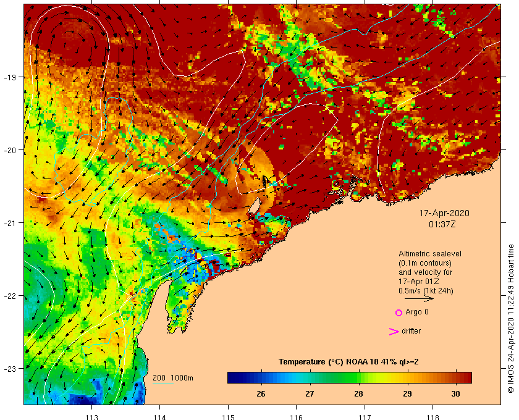Click the 'Altimetric sealevel' legend text

pyautogui.click(x=429, y=254)
